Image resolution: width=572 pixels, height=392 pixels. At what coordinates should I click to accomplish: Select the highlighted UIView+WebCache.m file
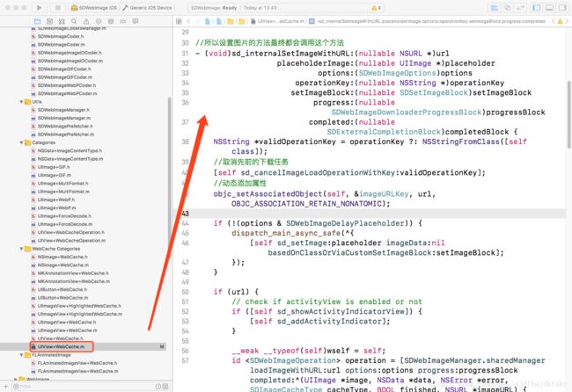(62, 346)
